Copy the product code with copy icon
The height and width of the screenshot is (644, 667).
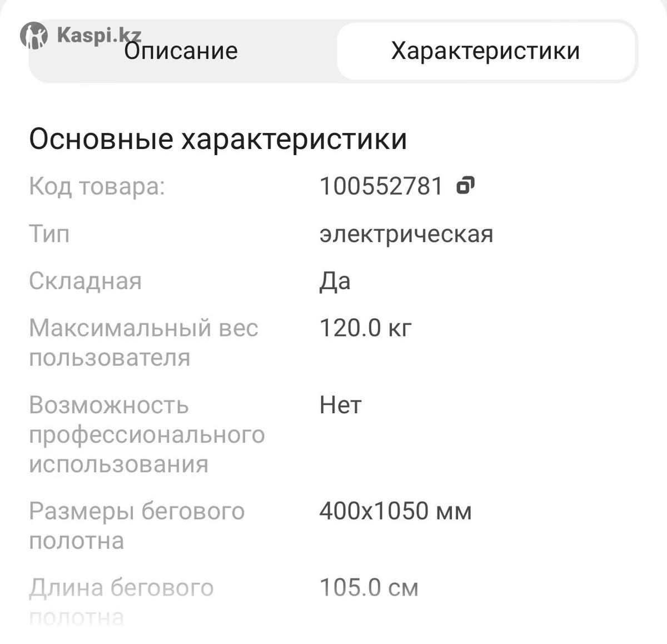[465, 185]
